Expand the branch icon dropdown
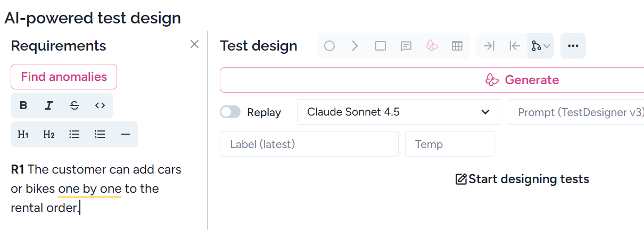The height and width of the screenshot is (230, 644). point(541,46)
